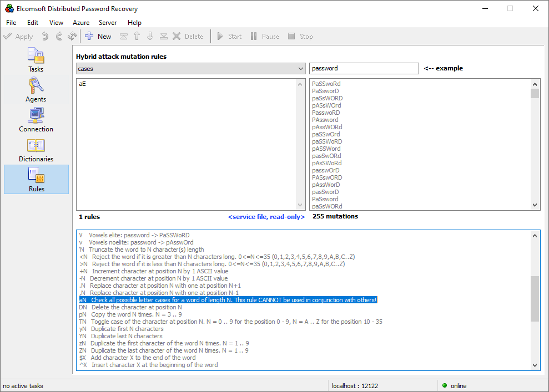Click the 'no active tasks' status text
Image resolution: width=549 pixels, height=392 pixels.
23,386
